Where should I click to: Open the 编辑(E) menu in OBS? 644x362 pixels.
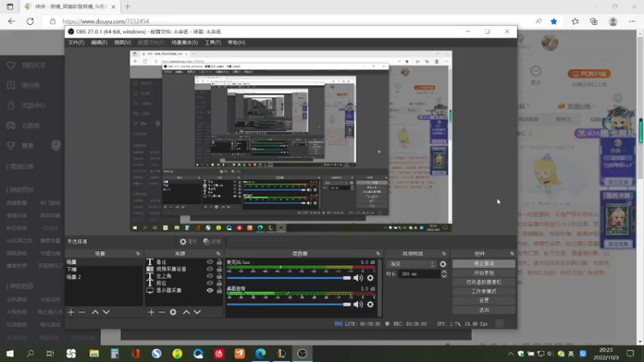(x=99, y=43)
